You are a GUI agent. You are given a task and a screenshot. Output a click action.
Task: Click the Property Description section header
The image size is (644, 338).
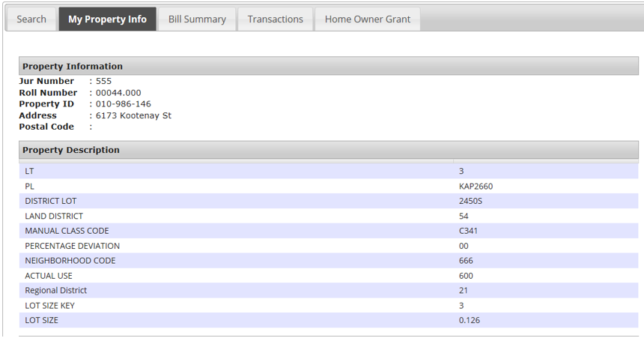point(71,150)
